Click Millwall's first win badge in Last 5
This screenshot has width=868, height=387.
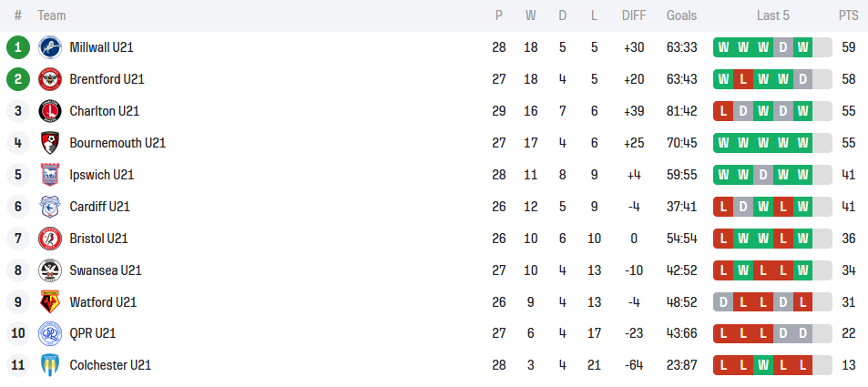(x=723, y=47)
